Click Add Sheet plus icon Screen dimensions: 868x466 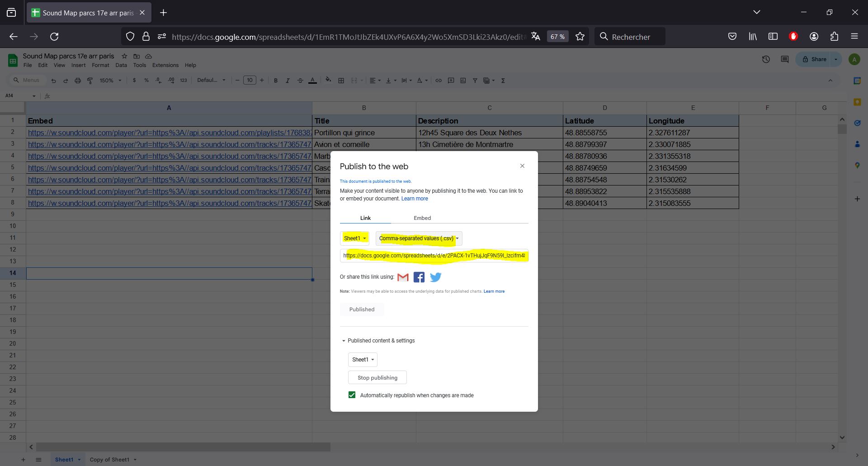[23, 460]
